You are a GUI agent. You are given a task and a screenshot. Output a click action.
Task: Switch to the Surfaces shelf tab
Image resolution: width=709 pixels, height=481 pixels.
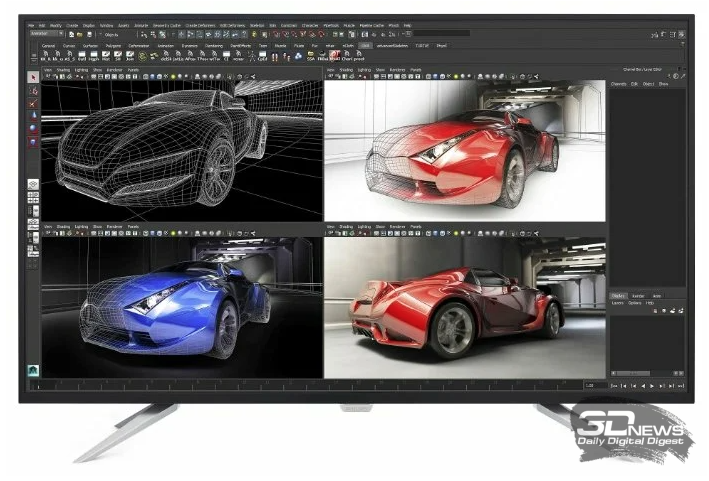[90, 46]
